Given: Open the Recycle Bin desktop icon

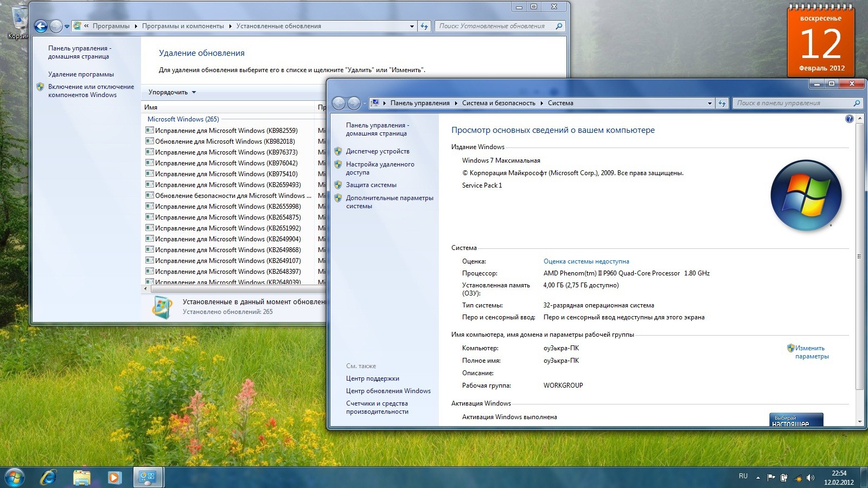Looking at the screenshot, I should 18,22.
